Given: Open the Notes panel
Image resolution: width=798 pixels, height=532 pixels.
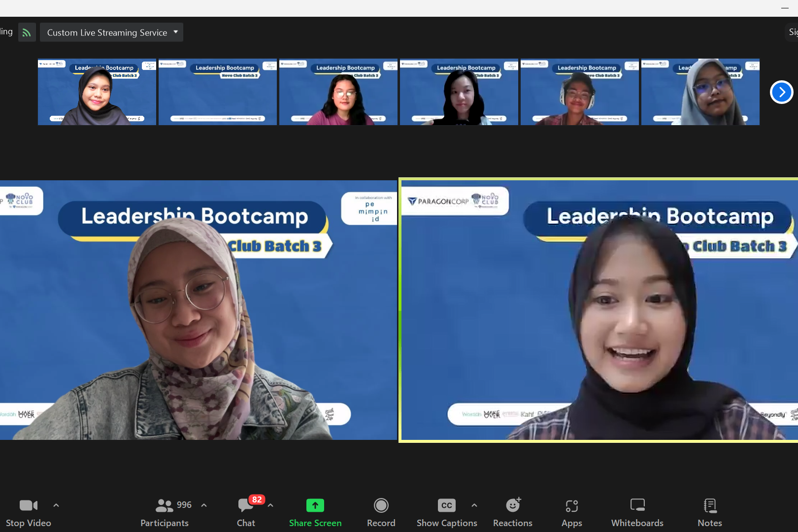Looking at the screenshot, I should 709,512.
